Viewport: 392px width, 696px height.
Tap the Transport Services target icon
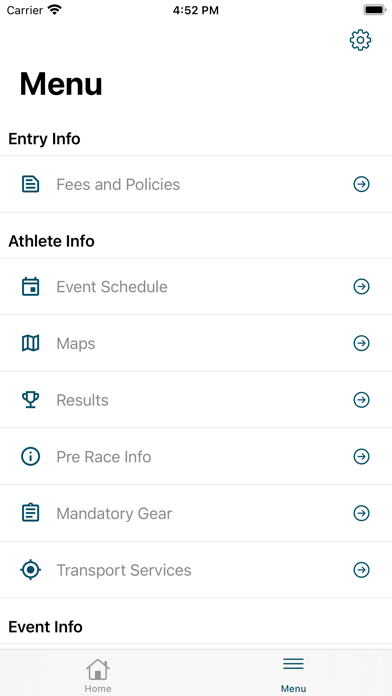point(31,570)
